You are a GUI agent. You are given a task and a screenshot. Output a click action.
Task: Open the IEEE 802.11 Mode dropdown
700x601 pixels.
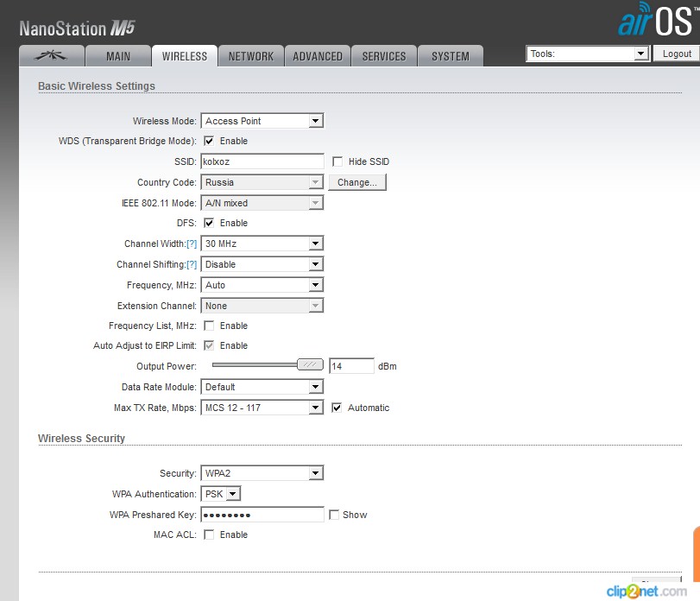pos(262,203)
